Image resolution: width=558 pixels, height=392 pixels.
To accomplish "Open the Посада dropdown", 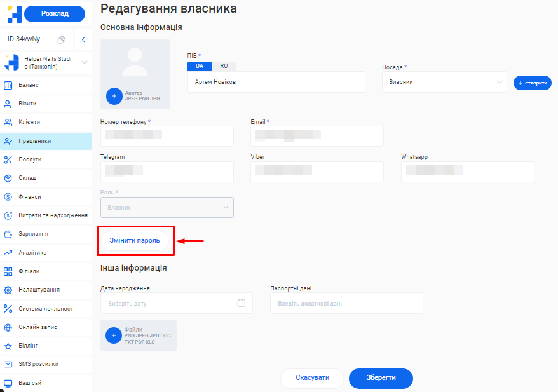I will (444, 82).
